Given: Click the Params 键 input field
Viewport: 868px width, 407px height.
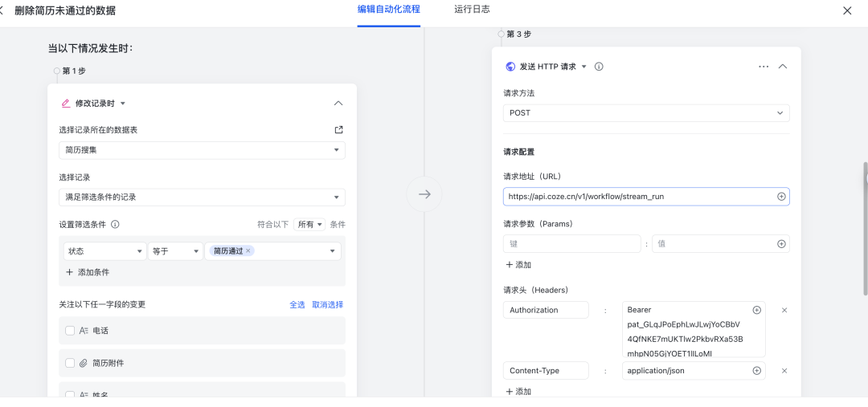Looking at the screenshot, I should pyautogui.click(x=571, y=243).
